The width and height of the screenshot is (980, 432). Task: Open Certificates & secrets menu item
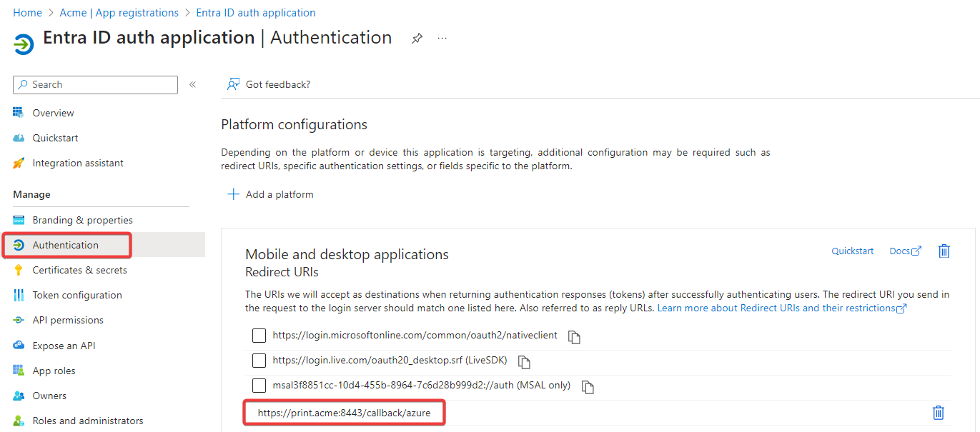pos(79,270)
